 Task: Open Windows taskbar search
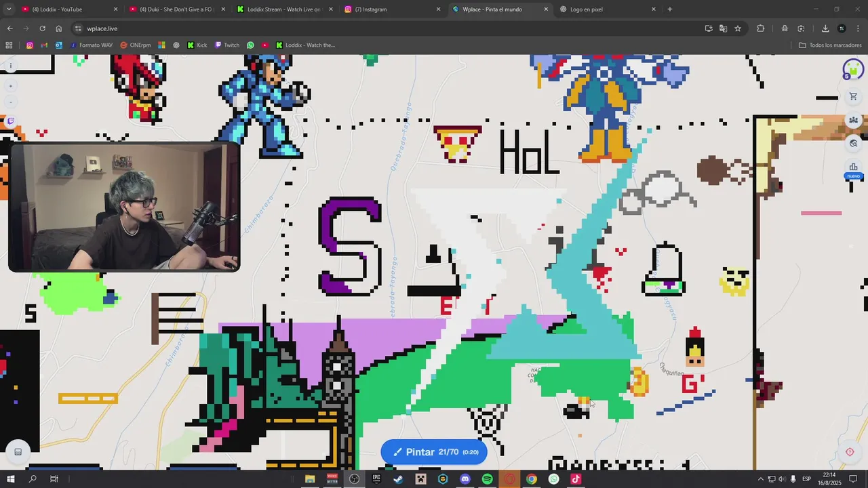pyautogui.click(x=32, y=479)
